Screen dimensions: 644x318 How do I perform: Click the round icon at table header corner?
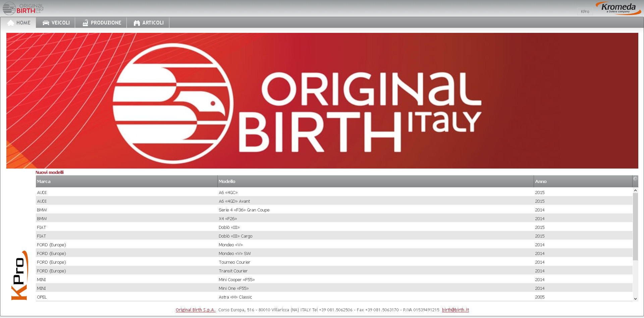pyautogui.click(x=635, y=179)
